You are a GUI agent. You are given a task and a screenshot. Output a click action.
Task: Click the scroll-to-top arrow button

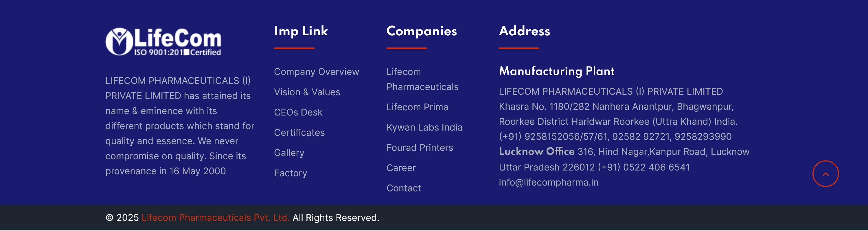(x=825, y=174)
